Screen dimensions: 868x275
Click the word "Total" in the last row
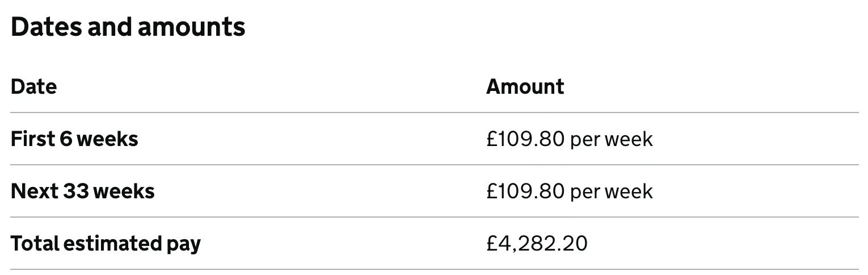click(x=35, y=244)
